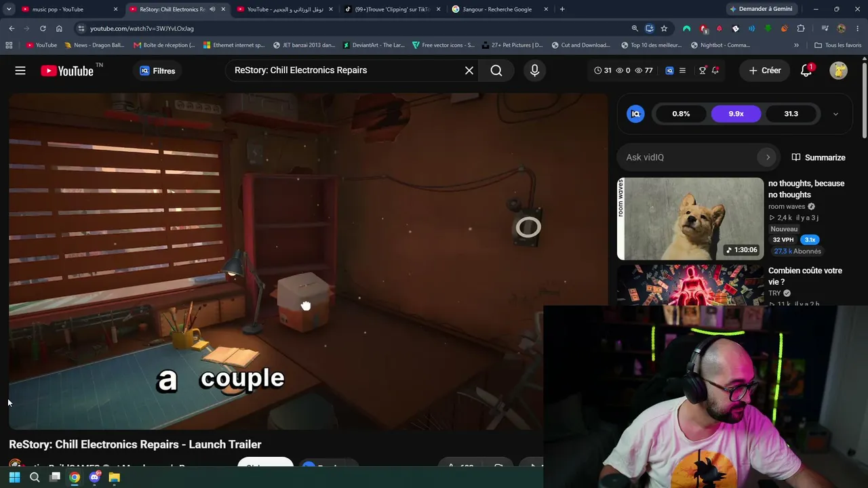The width and height of the screenshot is (868, 488).
Task: Click the YouTube search magnifier button
Action: click(x=496, y=70)
